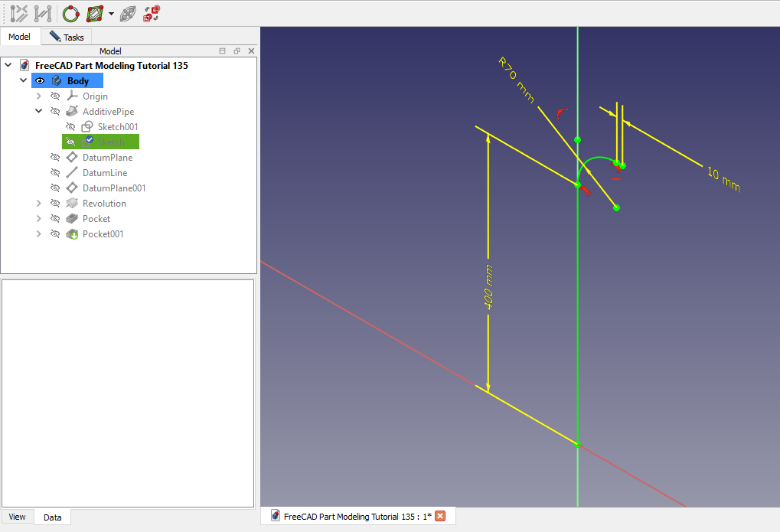
Task: Switch to the Tasks tab
Action: (x=67, y=37)
